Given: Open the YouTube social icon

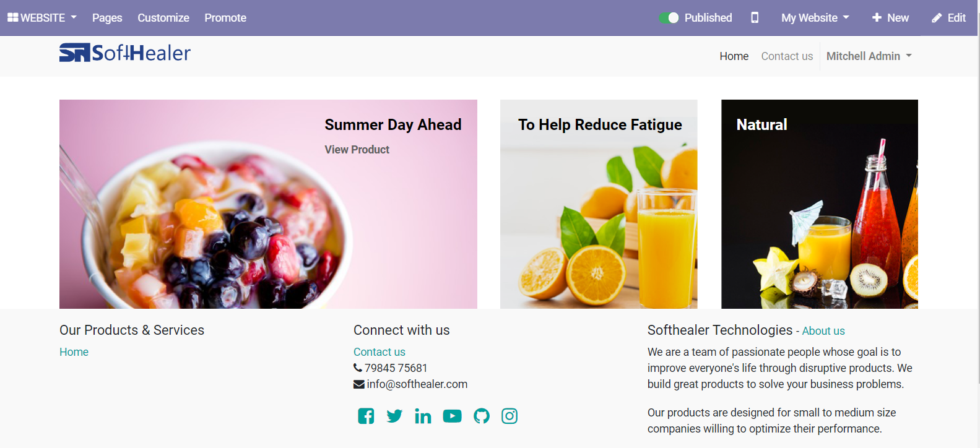Looking at the screenshot, I should (452, 416).
